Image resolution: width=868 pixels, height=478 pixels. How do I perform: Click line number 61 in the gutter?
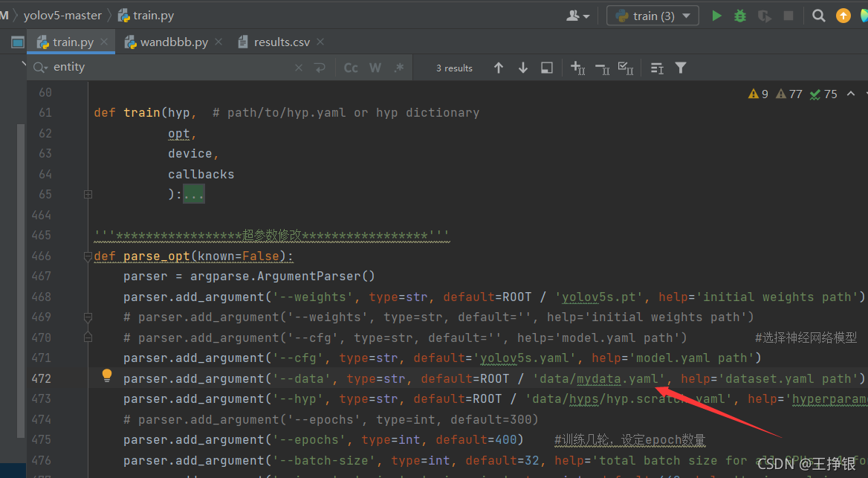point(45,113)
